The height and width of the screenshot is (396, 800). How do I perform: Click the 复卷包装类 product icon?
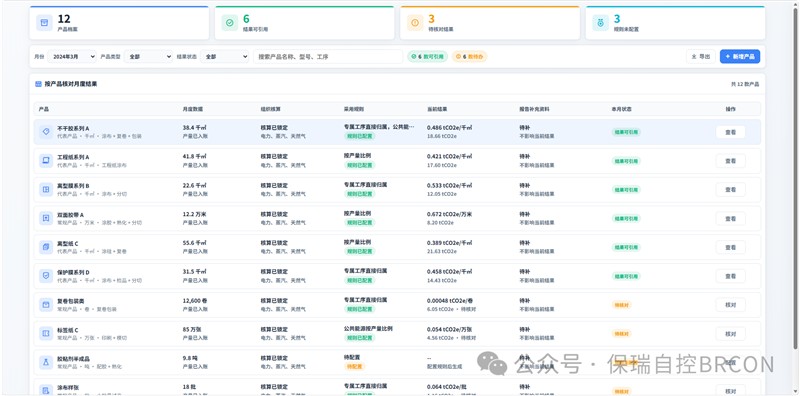[46, 305]
